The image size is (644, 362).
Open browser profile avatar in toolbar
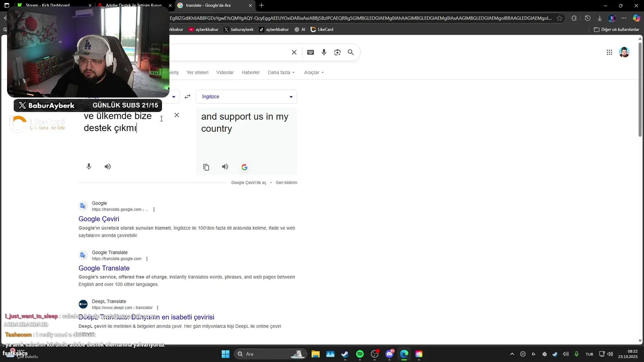[x=612, y=18]
